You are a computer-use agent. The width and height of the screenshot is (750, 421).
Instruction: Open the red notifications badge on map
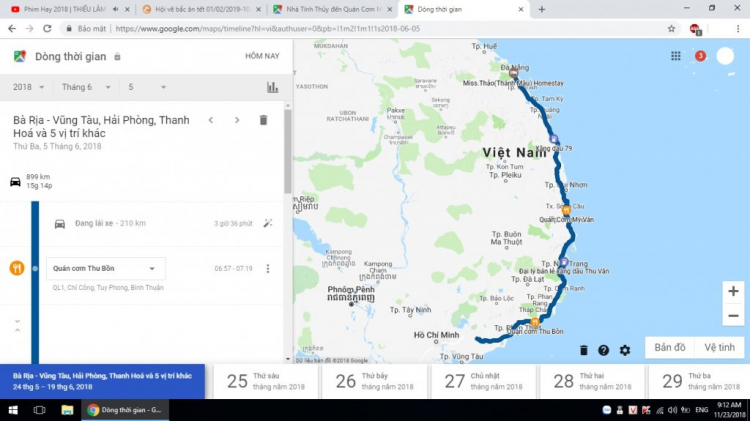[700, 56]
